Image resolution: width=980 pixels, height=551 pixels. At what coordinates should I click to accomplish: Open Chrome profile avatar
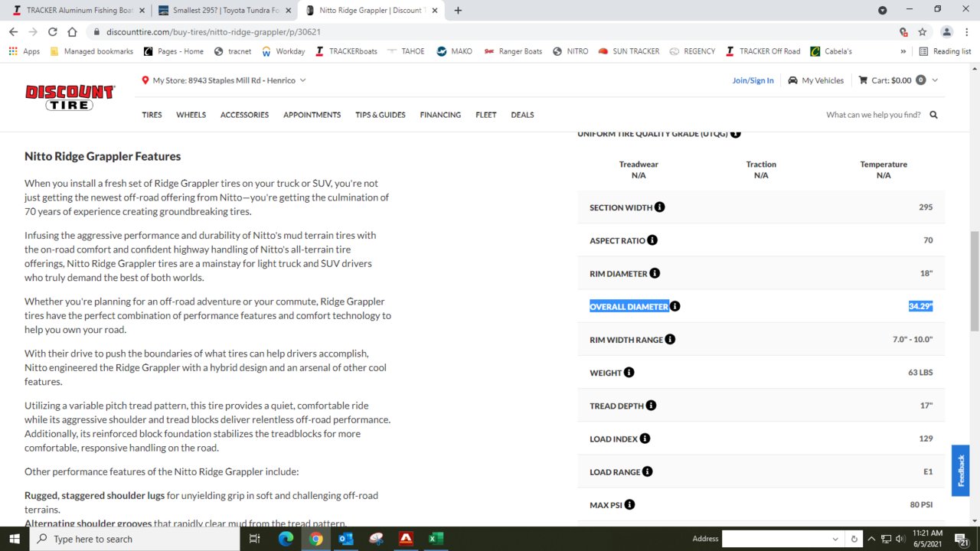(x=947, y=32)
